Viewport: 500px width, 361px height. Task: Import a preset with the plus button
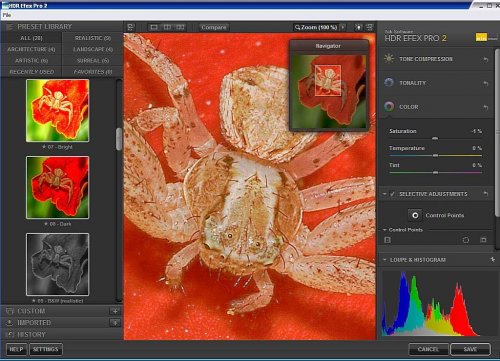pyautogui.click(x=115, y=323)
